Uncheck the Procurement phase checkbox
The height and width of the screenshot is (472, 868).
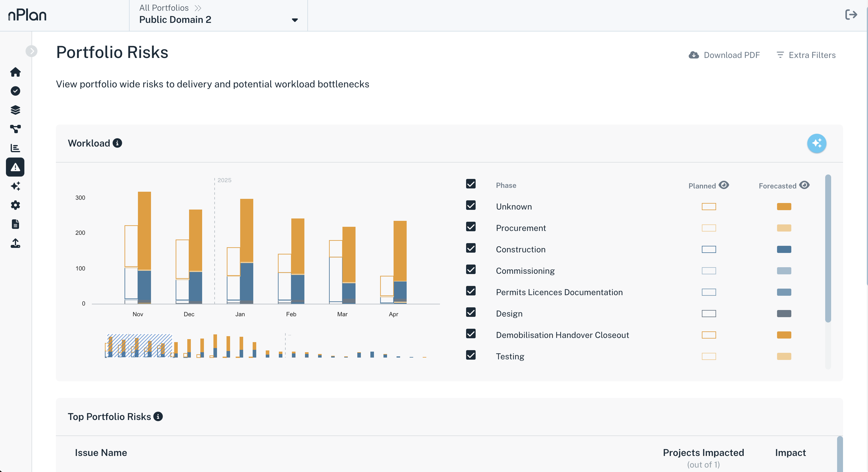[471, 227]
